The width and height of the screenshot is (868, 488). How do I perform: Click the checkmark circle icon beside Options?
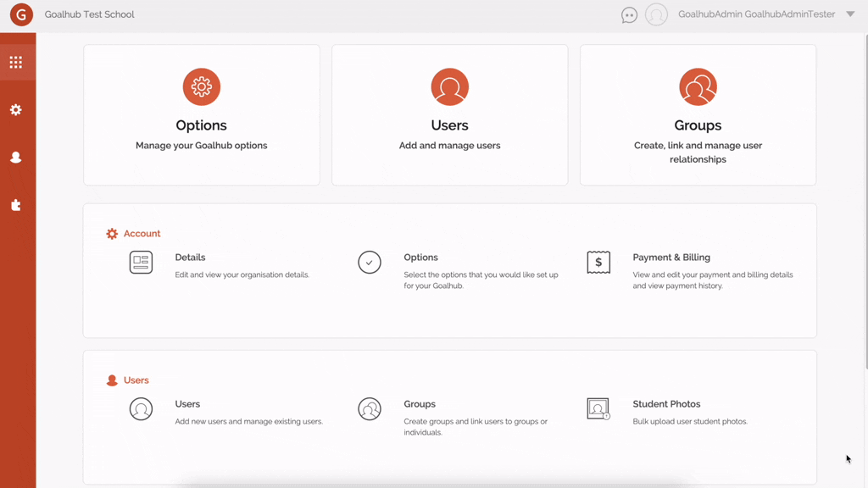point(370,263)
